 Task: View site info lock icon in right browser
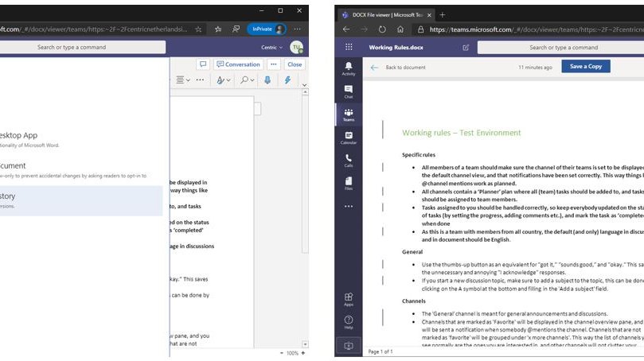pyautogui.click(x=420, y=29)
